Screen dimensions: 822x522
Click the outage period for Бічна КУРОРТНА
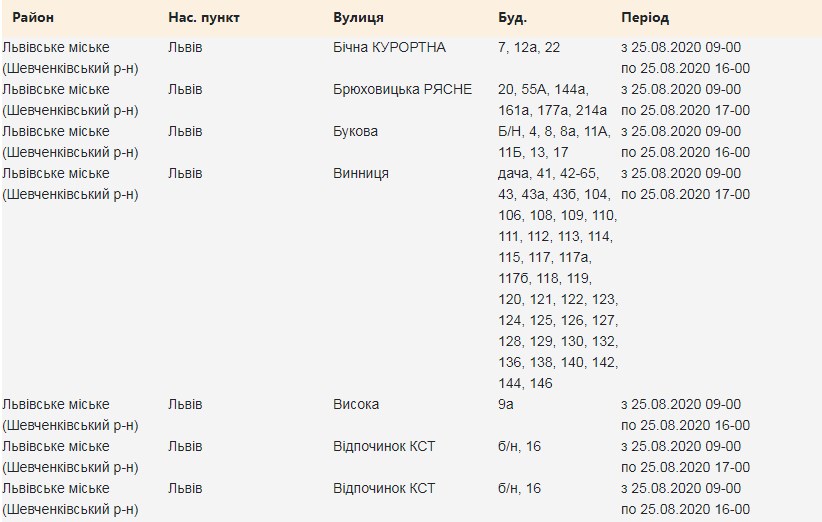click(x=685, y=58)
